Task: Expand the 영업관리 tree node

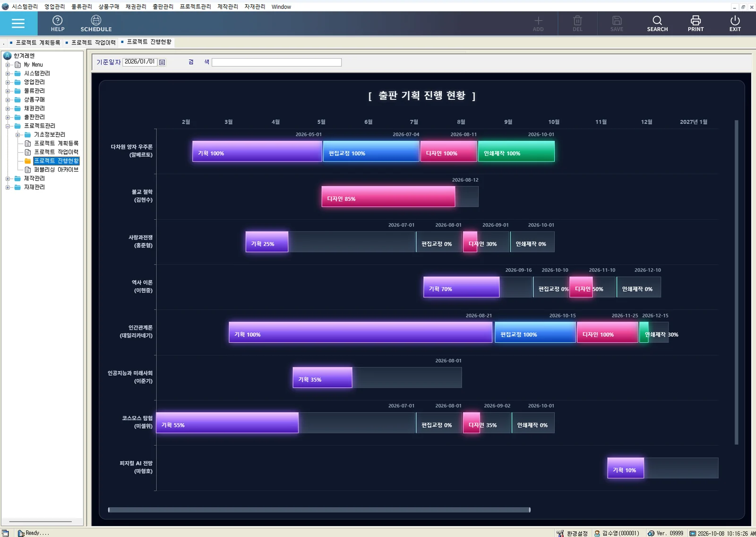Action: point(8,82)
